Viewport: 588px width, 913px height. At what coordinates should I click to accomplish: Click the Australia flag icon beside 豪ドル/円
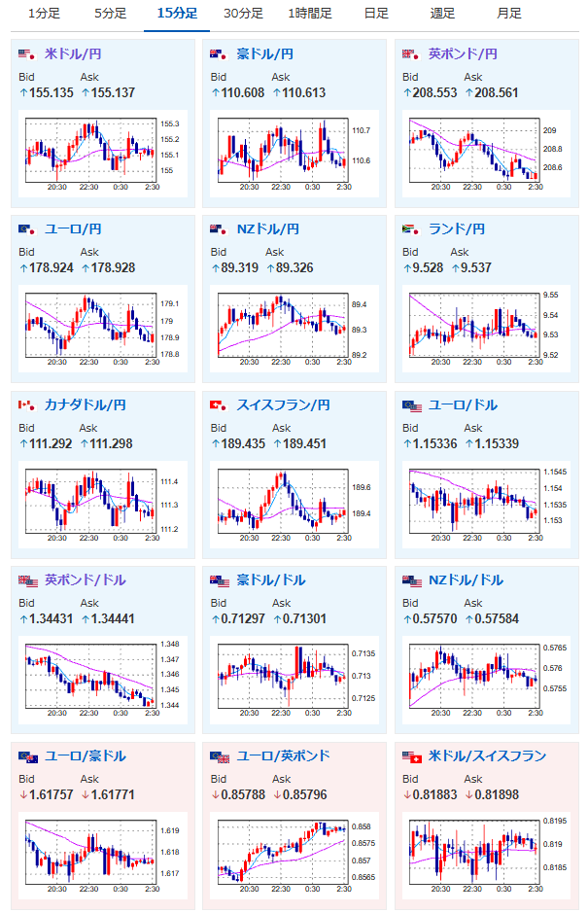[x=219, y=54]
